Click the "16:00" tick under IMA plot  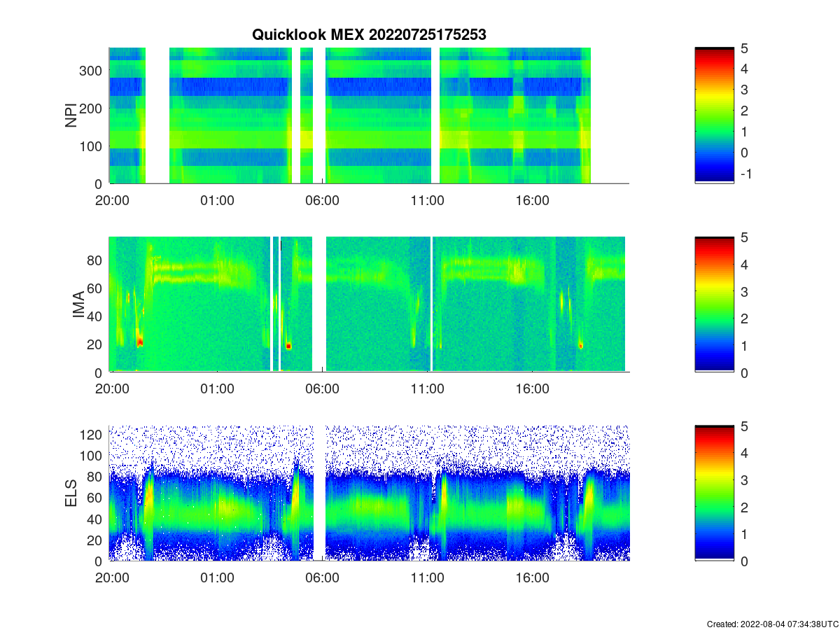[x=532, y=389]
